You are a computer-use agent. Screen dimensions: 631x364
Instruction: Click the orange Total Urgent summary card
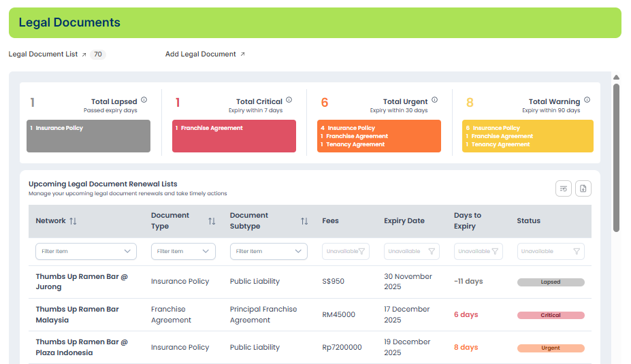[x=378, y=136]
